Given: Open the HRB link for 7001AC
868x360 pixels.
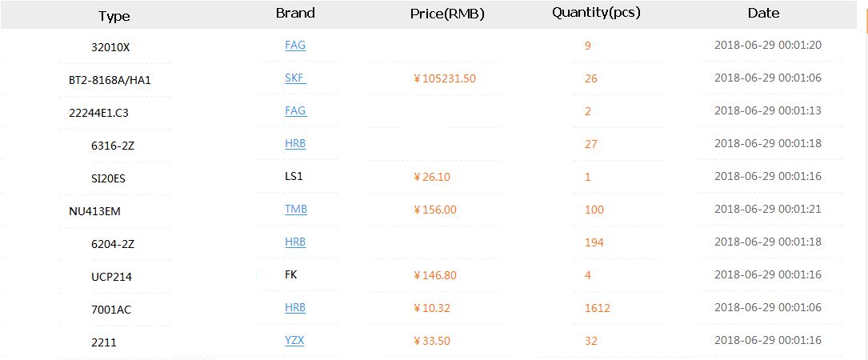Looking at the screenshot, I should coord(295,308).
